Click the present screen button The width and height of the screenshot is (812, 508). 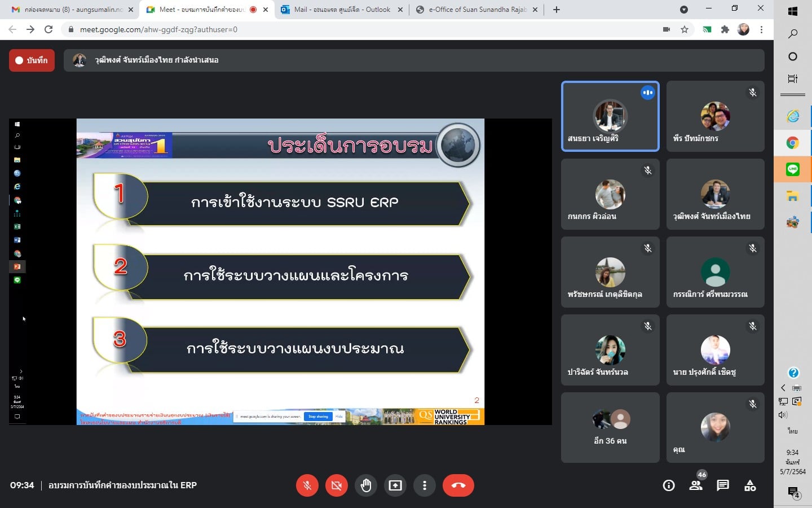coord(395,485)
